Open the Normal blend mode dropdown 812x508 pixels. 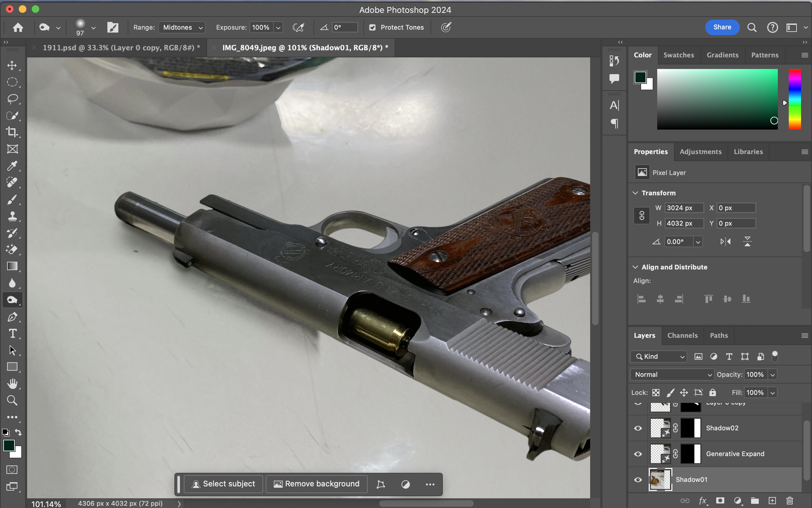tap(672, 375)
